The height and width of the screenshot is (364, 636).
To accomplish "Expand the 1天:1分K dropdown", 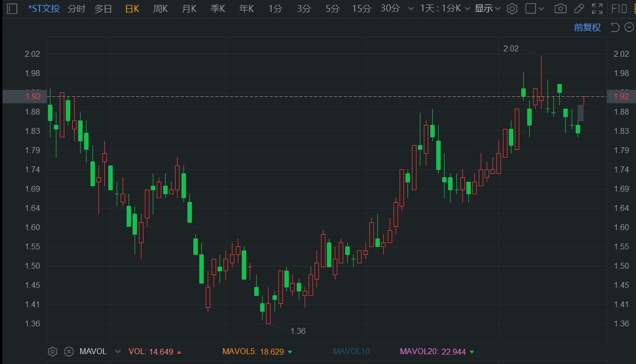I will coord(445,8).
